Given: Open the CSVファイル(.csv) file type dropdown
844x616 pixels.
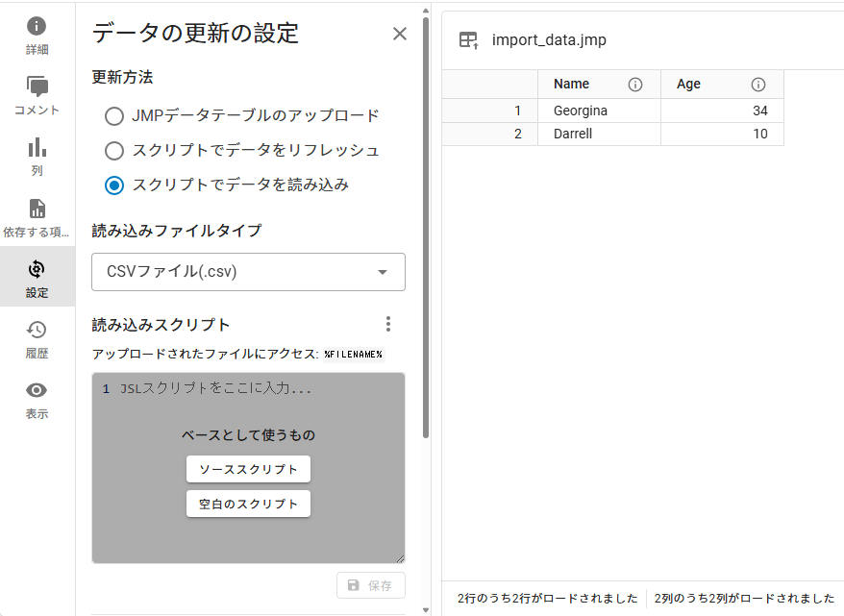Looking at the screenshot, I should (248, 272).
